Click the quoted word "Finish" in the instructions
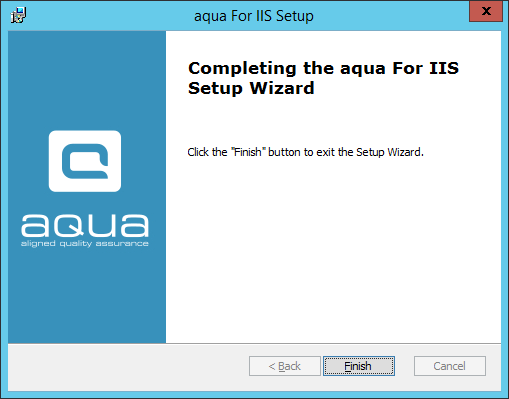The image size is (509, 399). (248, 152)
